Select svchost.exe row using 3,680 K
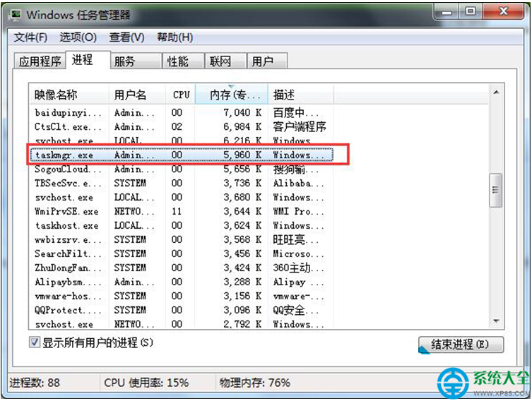 click(x=181, y=197)
